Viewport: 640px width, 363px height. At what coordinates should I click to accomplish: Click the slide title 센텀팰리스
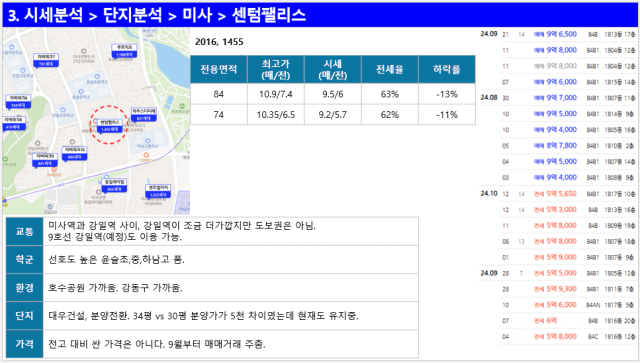pos(269,15)
